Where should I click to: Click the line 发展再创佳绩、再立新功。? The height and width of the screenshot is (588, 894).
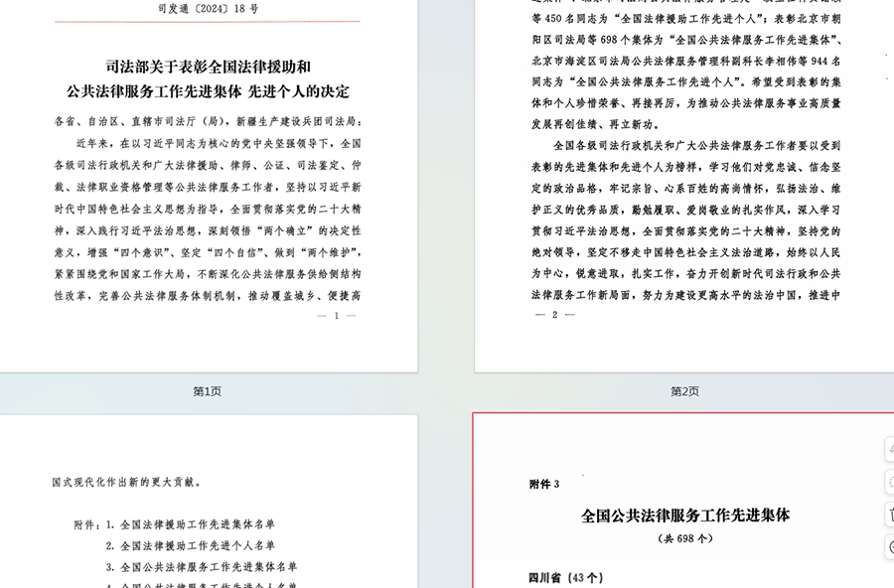(596, 124)
